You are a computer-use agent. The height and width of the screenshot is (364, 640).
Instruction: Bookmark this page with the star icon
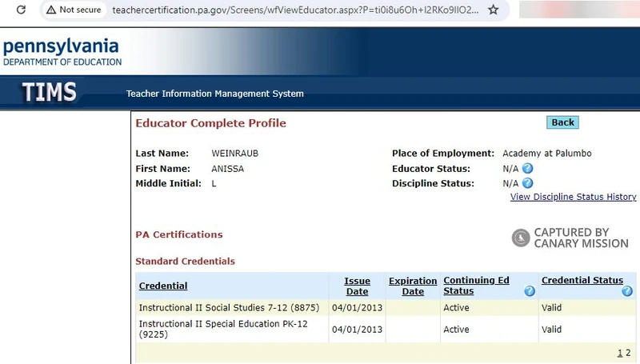493,10
